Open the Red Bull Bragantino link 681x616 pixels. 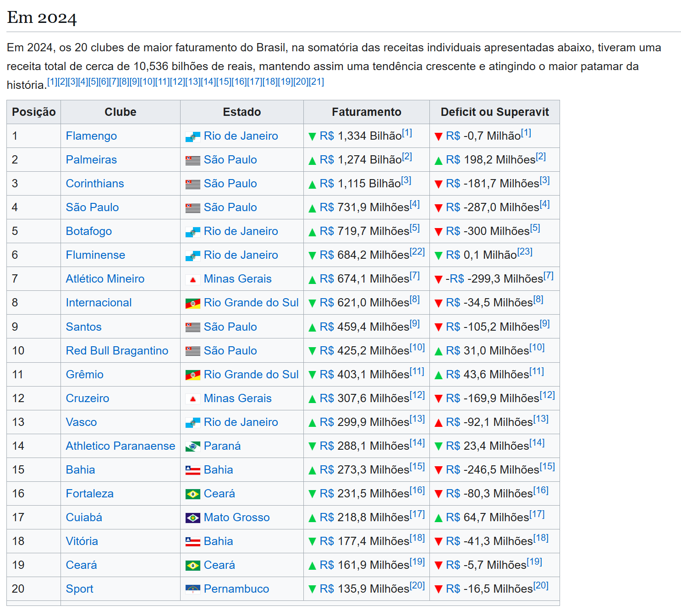point(117,351)
